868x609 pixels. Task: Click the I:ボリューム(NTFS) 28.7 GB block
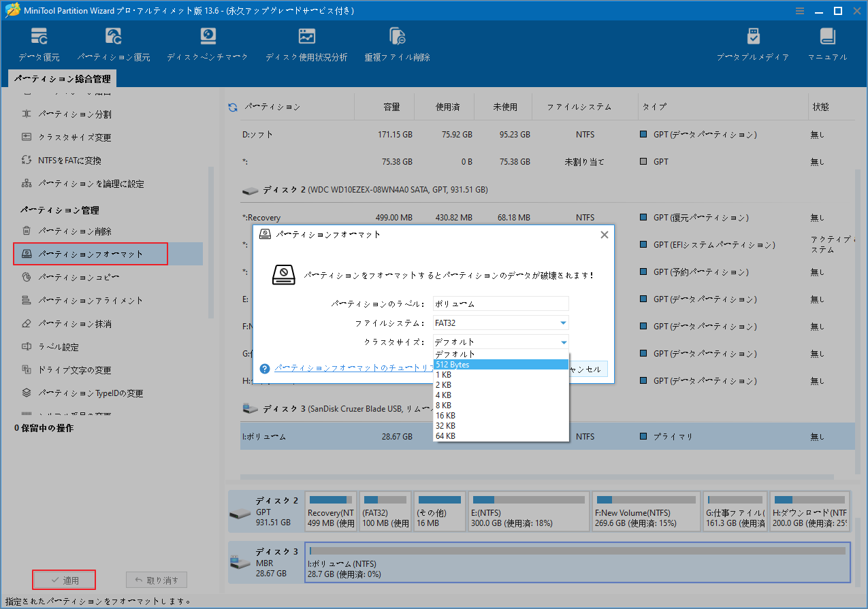[x=578, y=562]
